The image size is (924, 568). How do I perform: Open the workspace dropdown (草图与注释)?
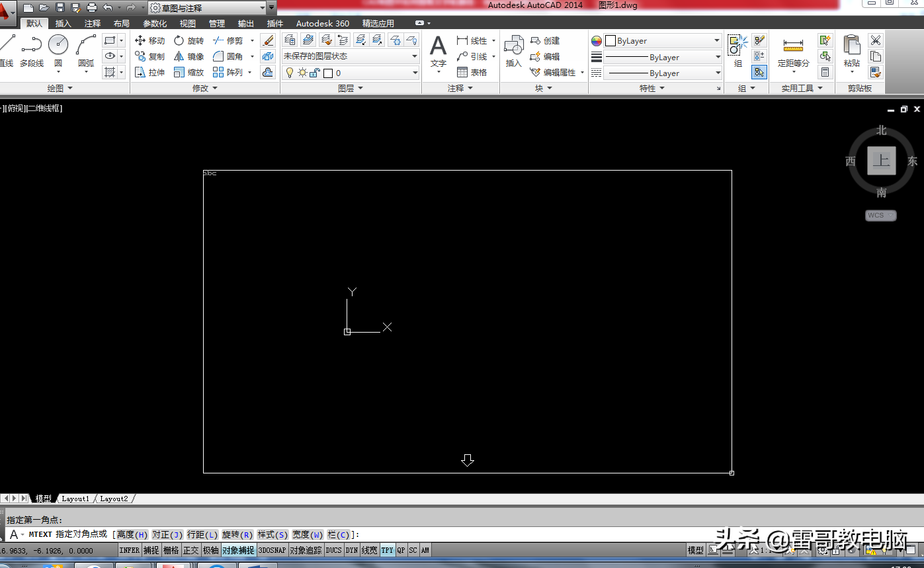coord(207,7)
